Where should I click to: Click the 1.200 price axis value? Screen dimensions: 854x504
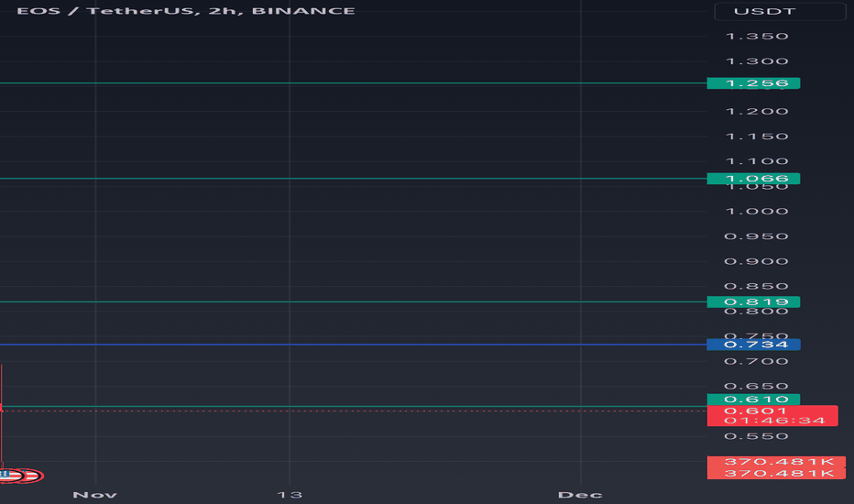coord(757,112)
